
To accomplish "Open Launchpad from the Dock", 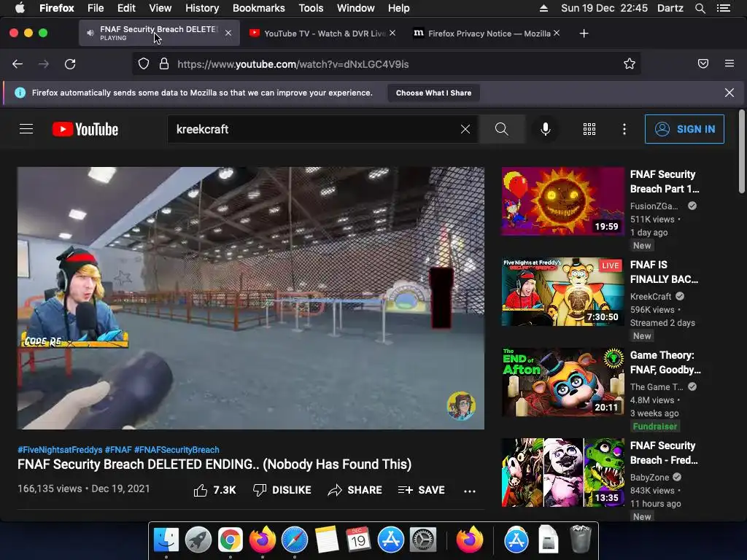I will coord(198,540).
